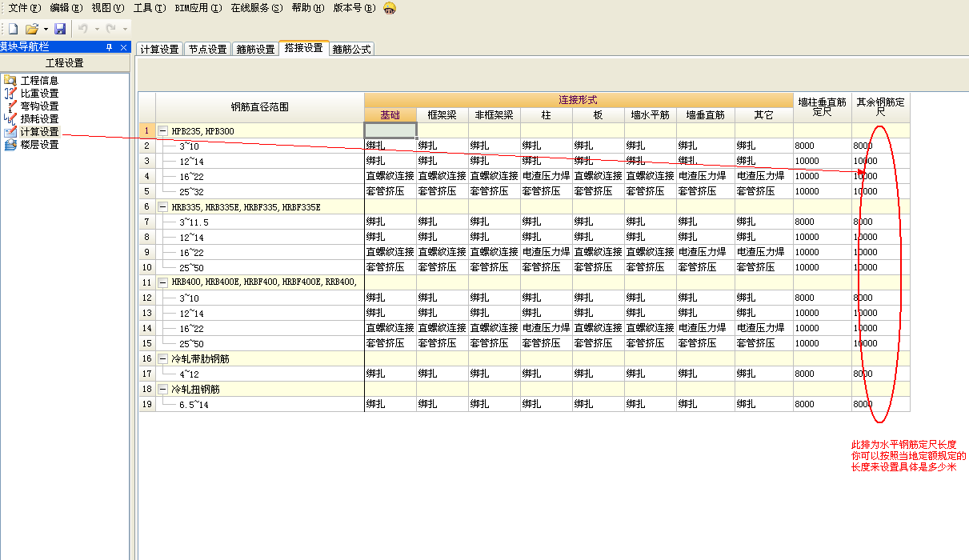The height and width of the screenshot is (560, 969).
Task: Click the 墙垂直筋 column header
Action: (x=705, y=115)
